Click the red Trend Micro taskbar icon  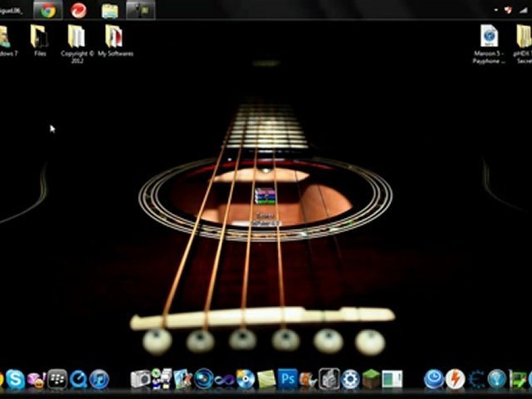click(78, 10)
